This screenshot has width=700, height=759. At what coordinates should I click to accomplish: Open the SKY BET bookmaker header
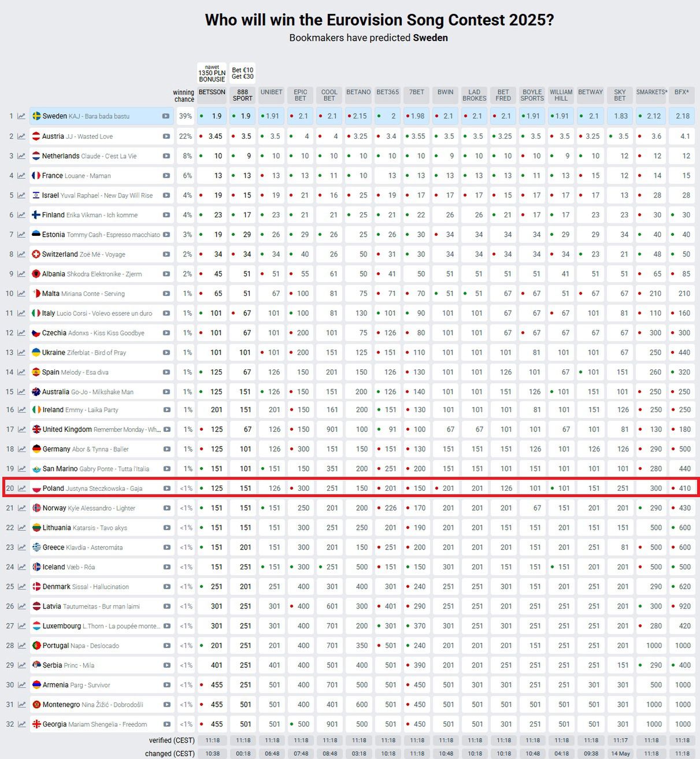(x=620, y=95)
